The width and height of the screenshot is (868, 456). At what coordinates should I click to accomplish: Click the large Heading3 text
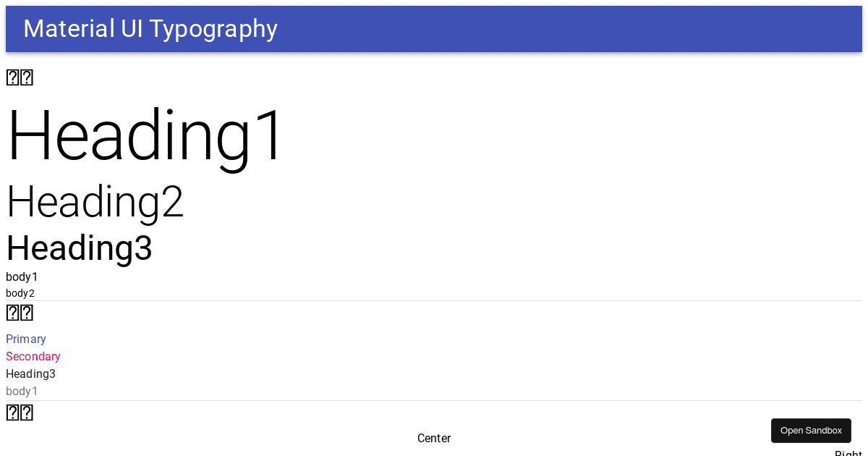pyautogui.click(x=79, y=248)
